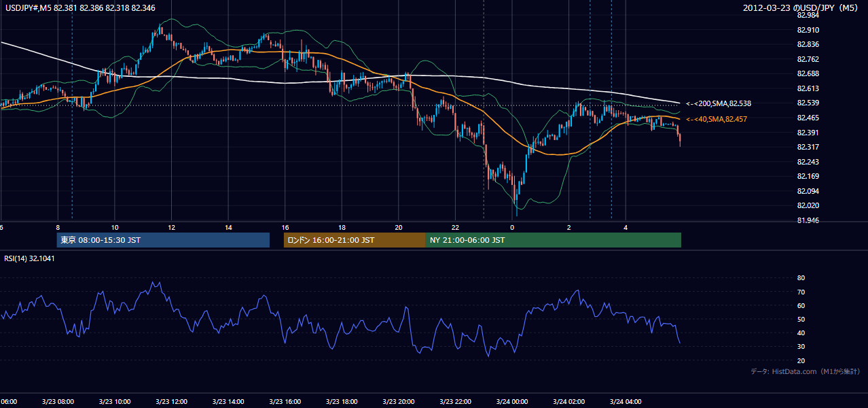Click RSI axis level 40

pos(801,333)
